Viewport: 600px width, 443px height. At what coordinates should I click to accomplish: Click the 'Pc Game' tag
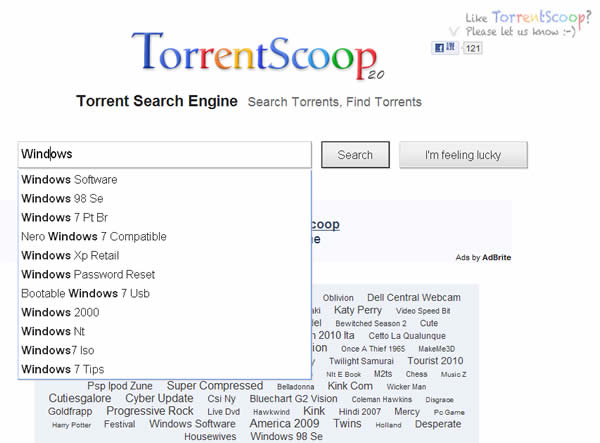pos(449,412)
